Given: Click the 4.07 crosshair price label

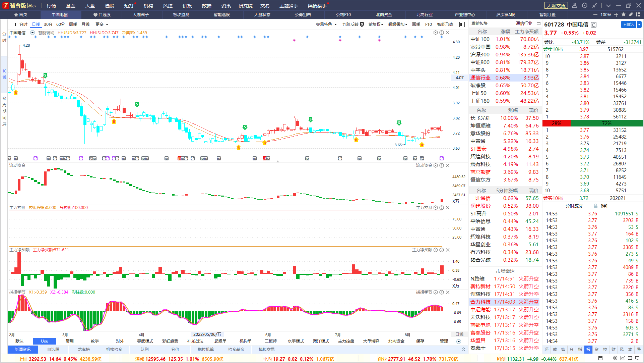Looking at the screenshot, I should click(x=460, y=78).
